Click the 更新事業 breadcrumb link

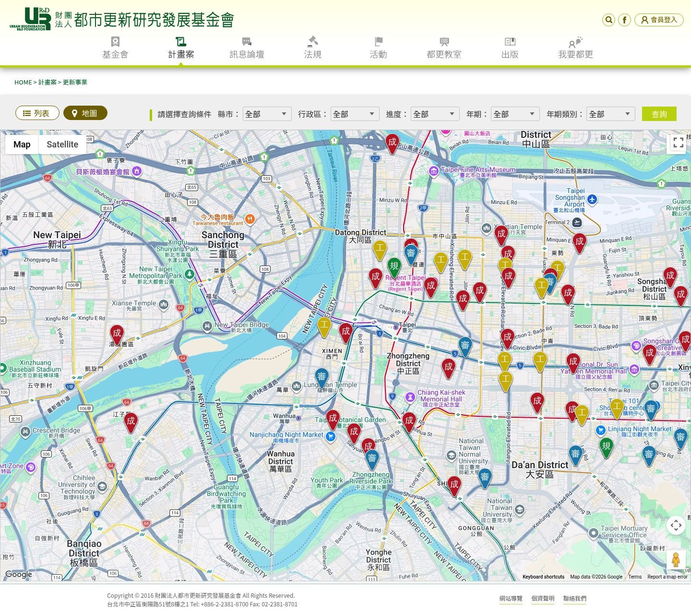click(75, 82)
